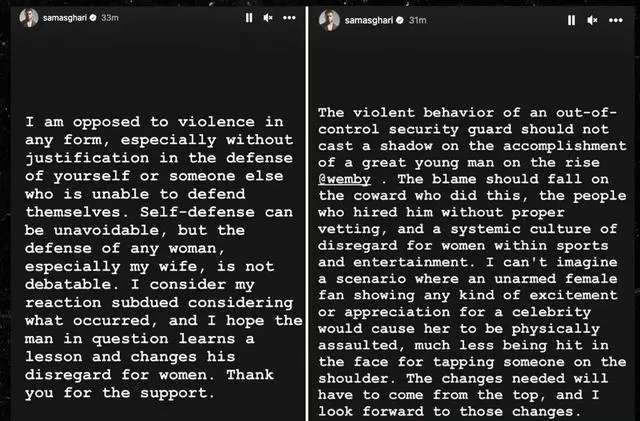Unmute audio on the right story

point(596,18)
